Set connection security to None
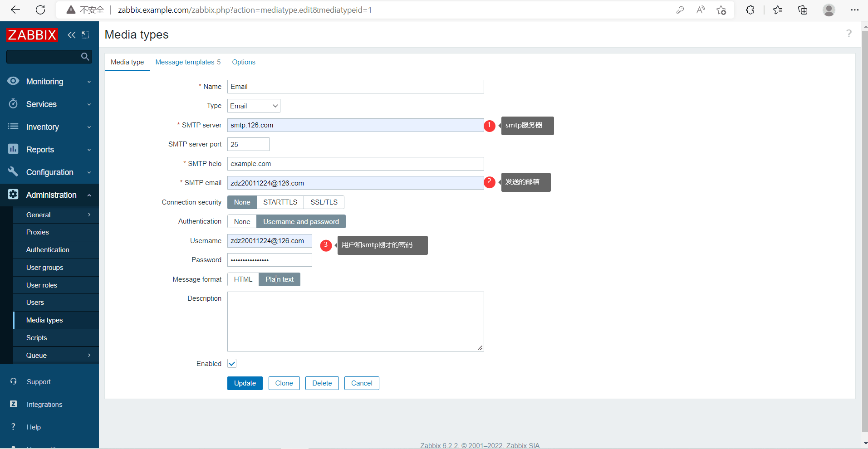Viewport: 868px width, 449px height. [242, 202]
